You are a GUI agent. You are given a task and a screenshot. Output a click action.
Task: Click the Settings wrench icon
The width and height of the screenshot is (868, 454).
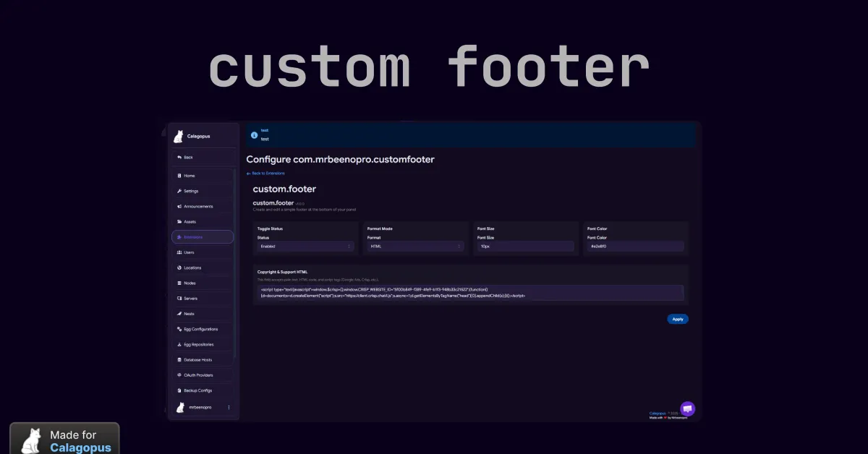[x=179, y=191]
